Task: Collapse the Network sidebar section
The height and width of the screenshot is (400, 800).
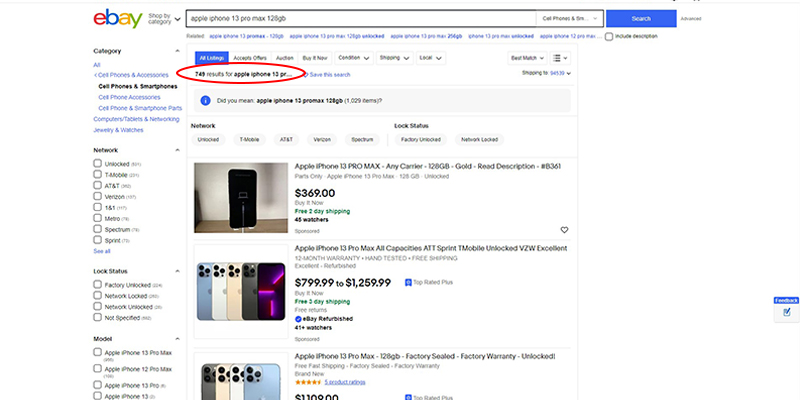Action: [x=178, y=151]
